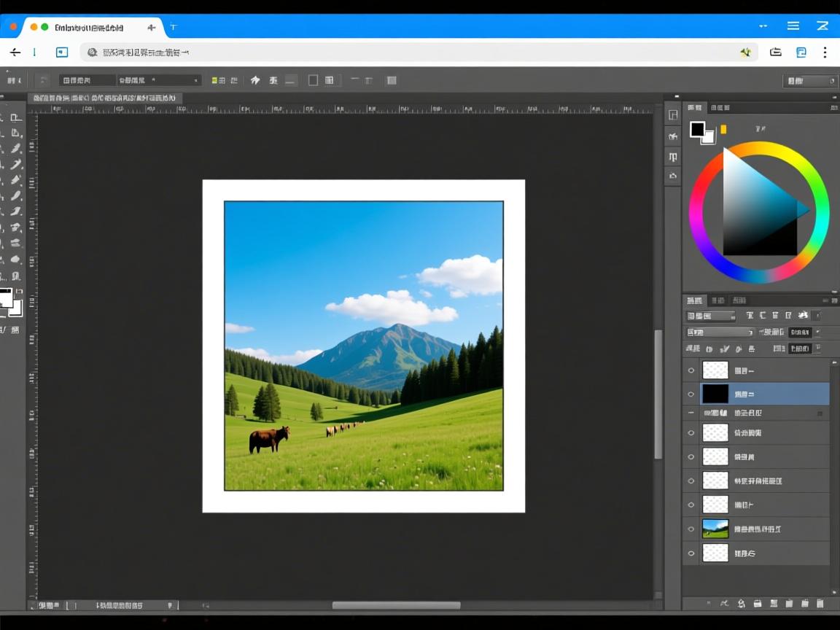Click the arrow-shaped icon in the options bar
Viewport: 840px width, 630px height.
point(255,80)
